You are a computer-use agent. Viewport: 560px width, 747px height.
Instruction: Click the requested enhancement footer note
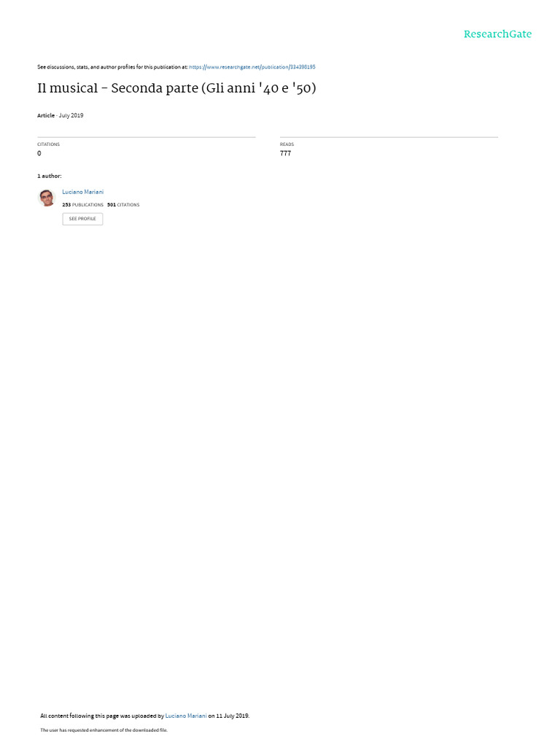point(104,729)
